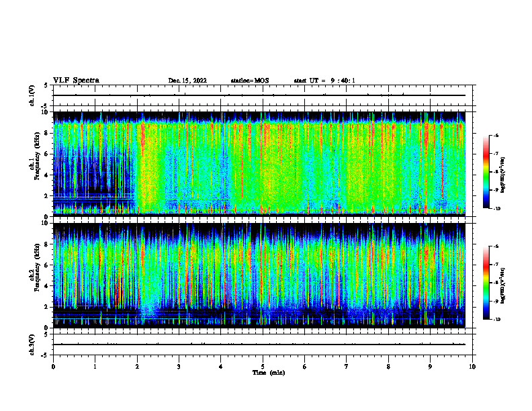This screenshot has width=532, height=411.
Task: Click the "-7" tick on the lower colorbar
Action: coord(496,265)
